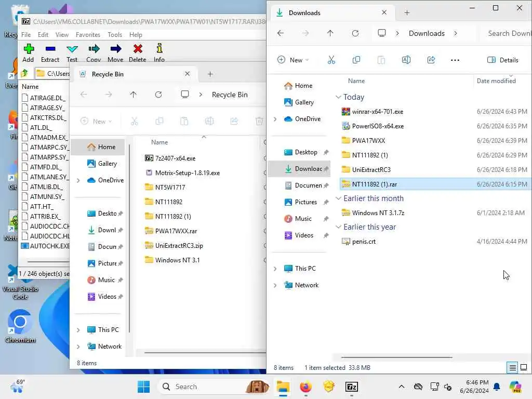Click Downloads in the address breadcrumb
The image size is (532, 399).
pos(427,33)
